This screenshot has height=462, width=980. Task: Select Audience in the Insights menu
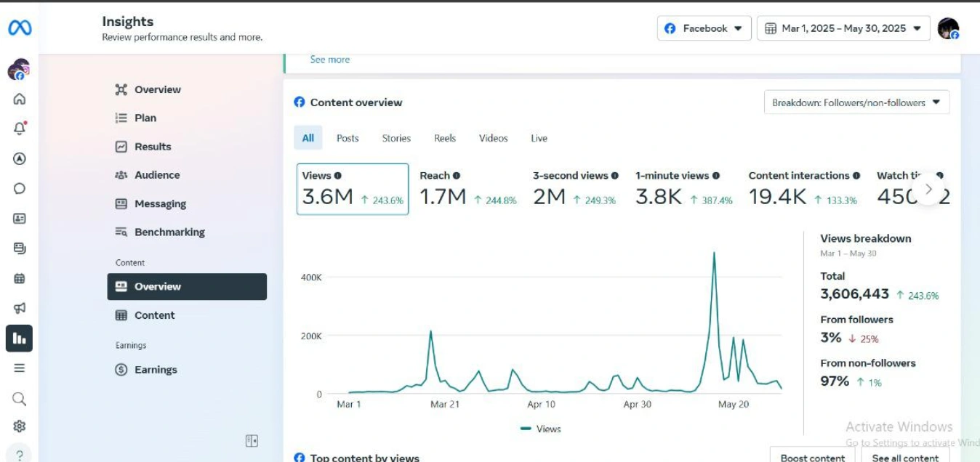click(x=156, y=175)
